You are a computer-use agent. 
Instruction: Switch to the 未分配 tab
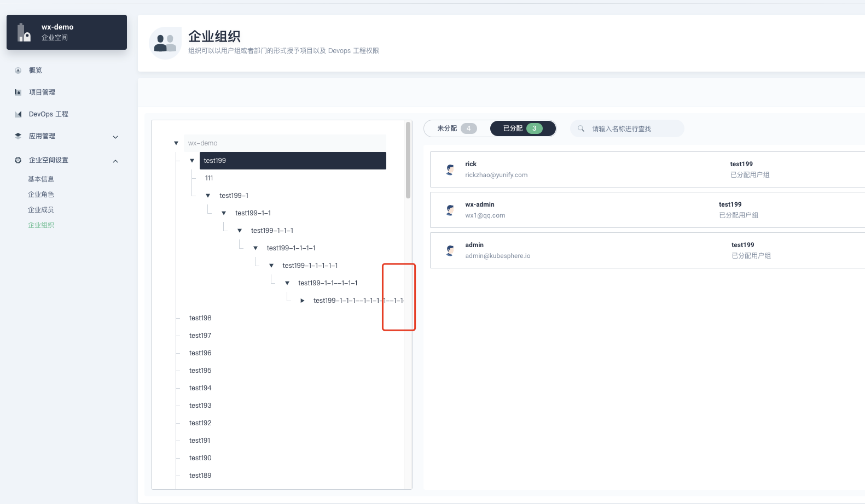pos(457,128)
